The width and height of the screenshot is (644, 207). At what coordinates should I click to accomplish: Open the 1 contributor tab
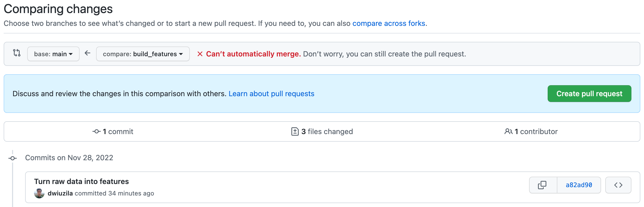[x=536, y=131]
